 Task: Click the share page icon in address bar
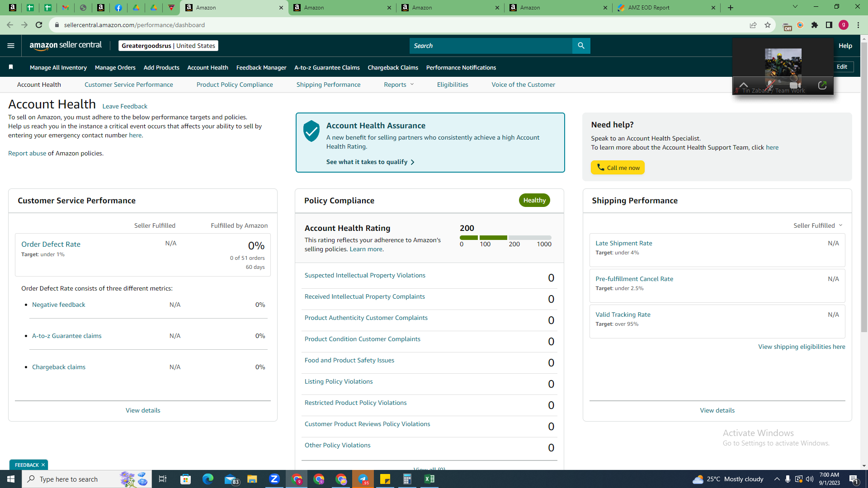point(753,25)
